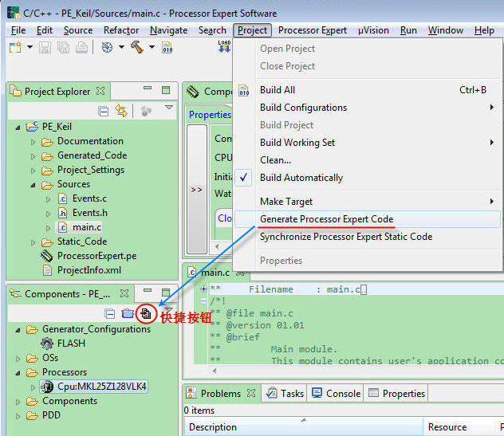Image resolution: width=504 pixels, height=436 pixels.
Task: Open the µVision menu
Action: pyautogui.click(x=373, y=30)
